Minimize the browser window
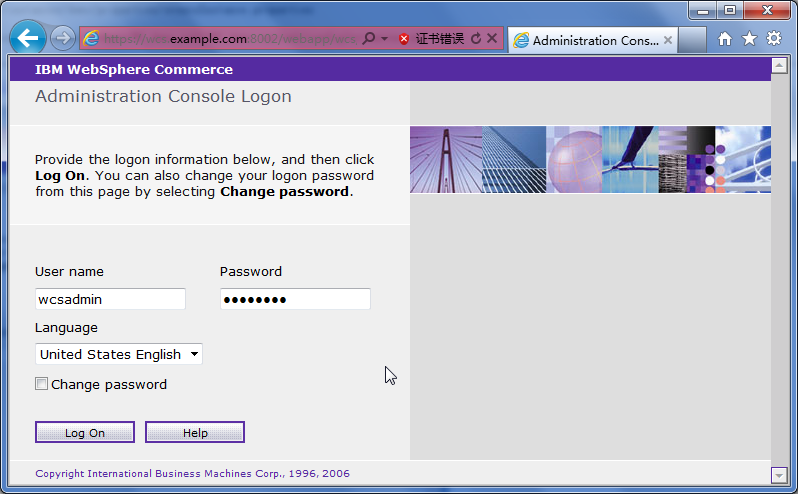Image resolution: width=798 pixels, height=494 pixels. (703, 10)
